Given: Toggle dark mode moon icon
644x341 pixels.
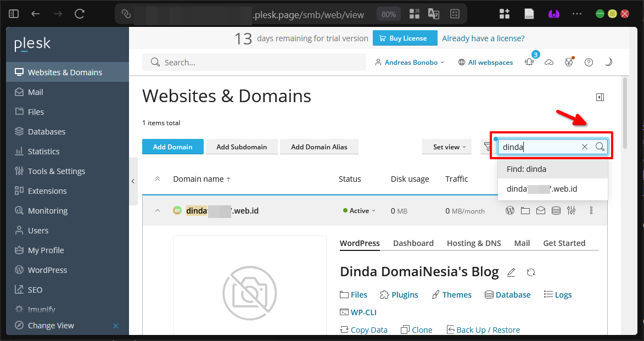Looking at the screenshot, I should 608,63.
